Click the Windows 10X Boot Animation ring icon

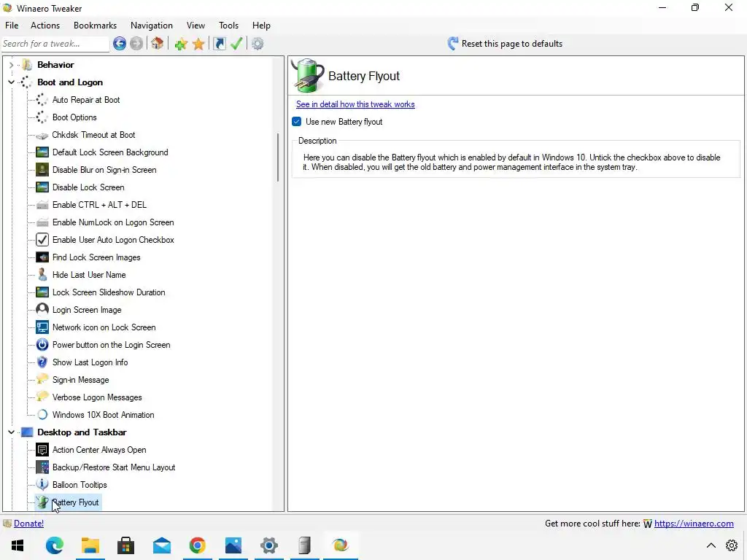pyautogui.click(x=42, y=415)
